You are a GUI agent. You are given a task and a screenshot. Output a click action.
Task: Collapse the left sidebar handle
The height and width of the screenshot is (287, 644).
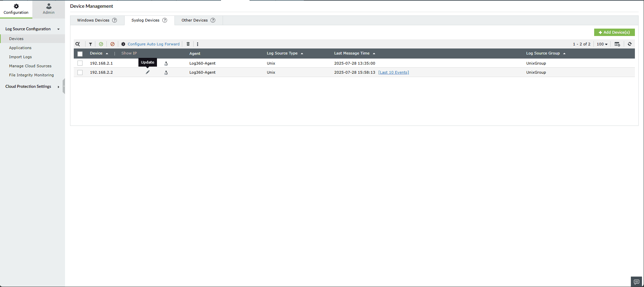[64, 86]
